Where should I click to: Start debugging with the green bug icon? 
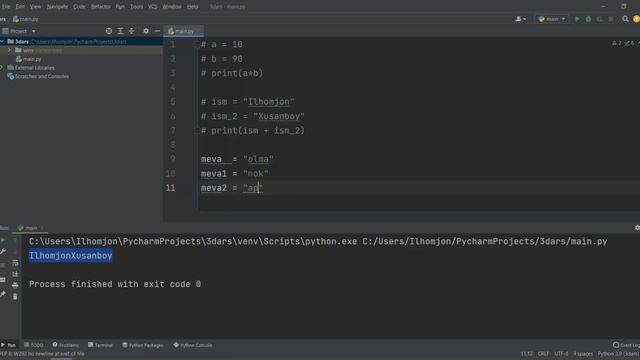click(x=588, y=19)
